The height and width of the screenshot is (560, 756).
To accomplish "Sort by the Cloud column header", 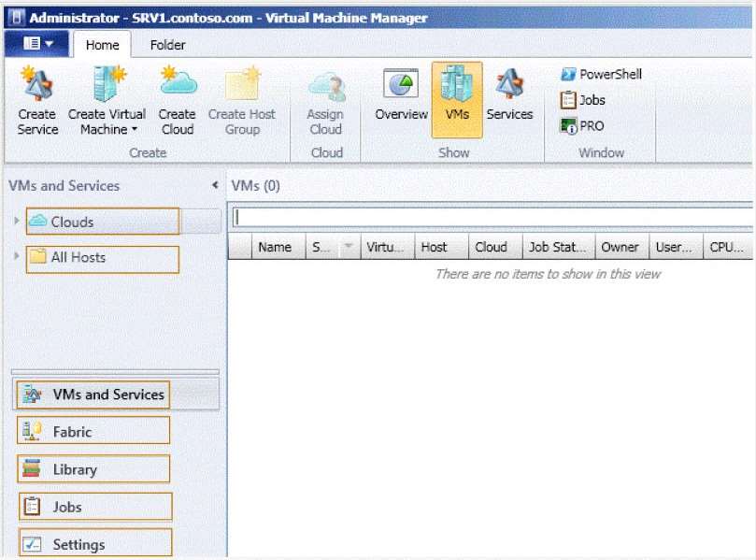I will tap(496, 247).
